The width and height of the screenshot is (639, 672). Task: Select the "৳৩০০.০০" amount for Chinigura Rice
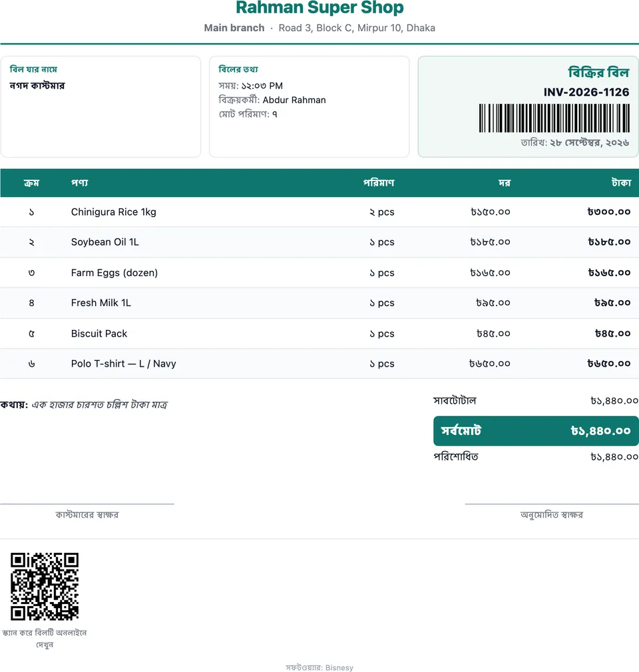[x=609, y=212]
